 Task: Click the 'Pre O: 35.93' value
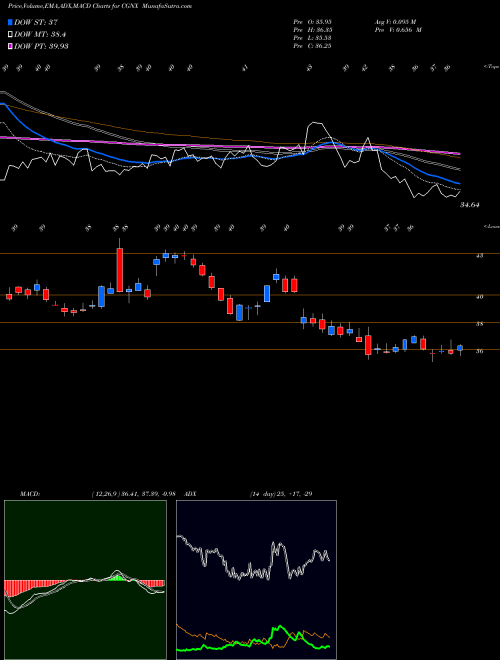click(312, 22)
